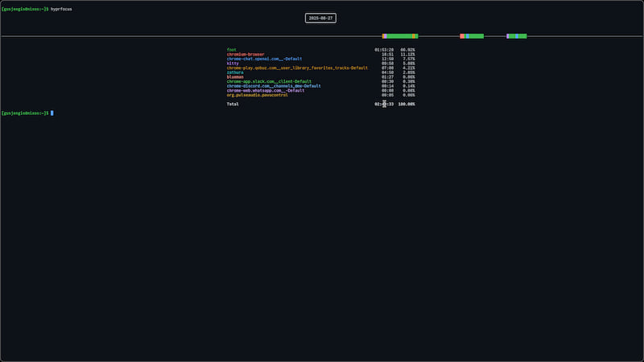The width and height of the screenshot is (644, 362).
Task: Click the first timeline block's long green segment
Action: pos(399,36)
